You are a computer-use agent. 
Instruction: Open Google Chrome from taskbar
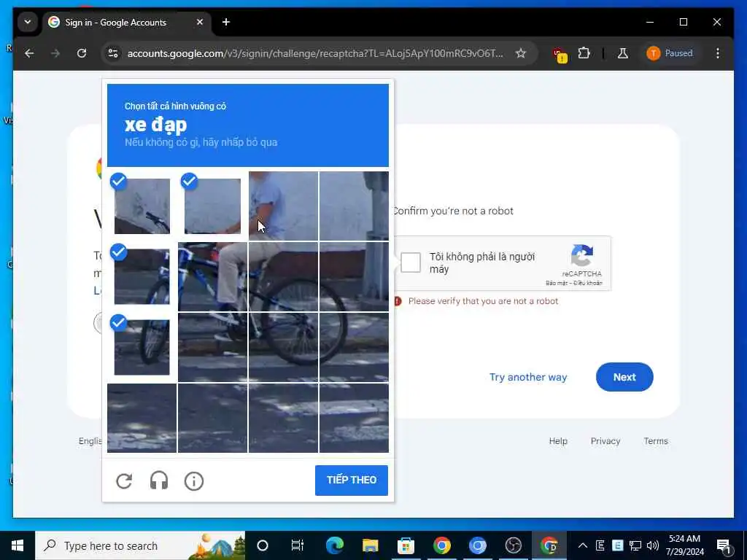click(x=441, y=545)
